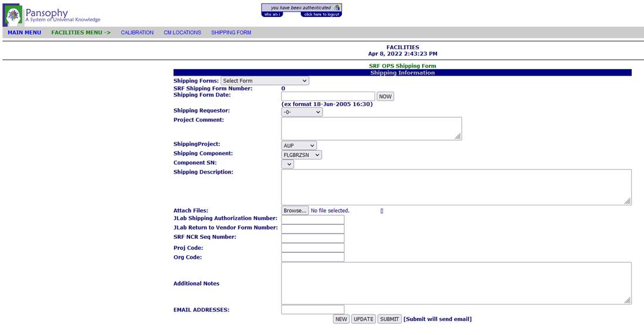644x335 pixels.
Task: Open the MAIN MENU
Action: [24, 33]
